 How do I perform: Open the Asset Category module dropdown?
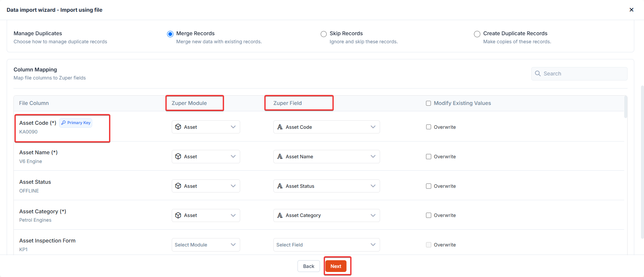pyautogui.click(x=206, y=215)
